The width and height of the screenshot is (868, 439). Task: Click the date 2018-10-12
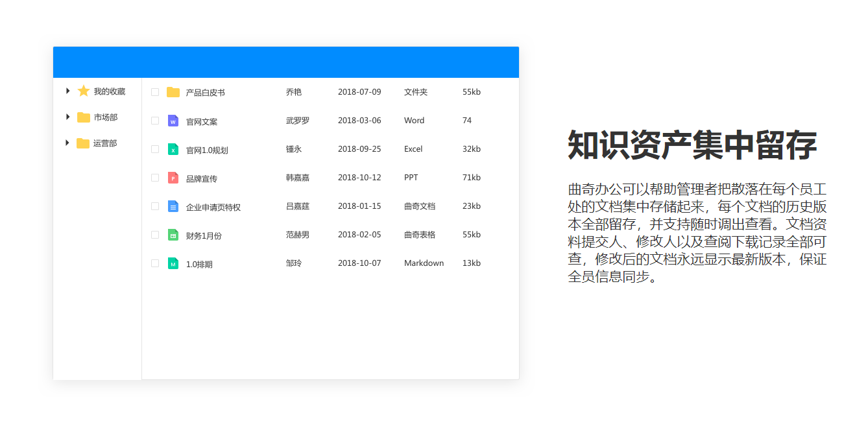[359, 178]
